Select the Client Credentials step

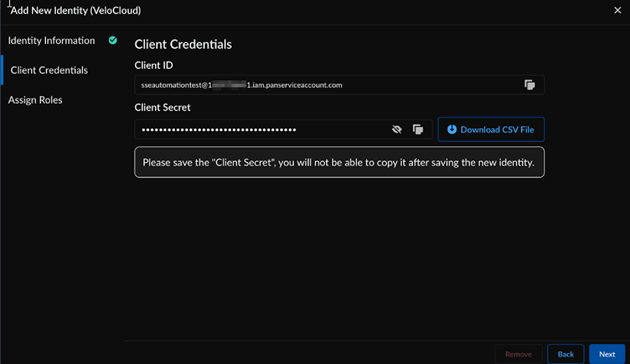pyautogui.click(x=49, y=70)
